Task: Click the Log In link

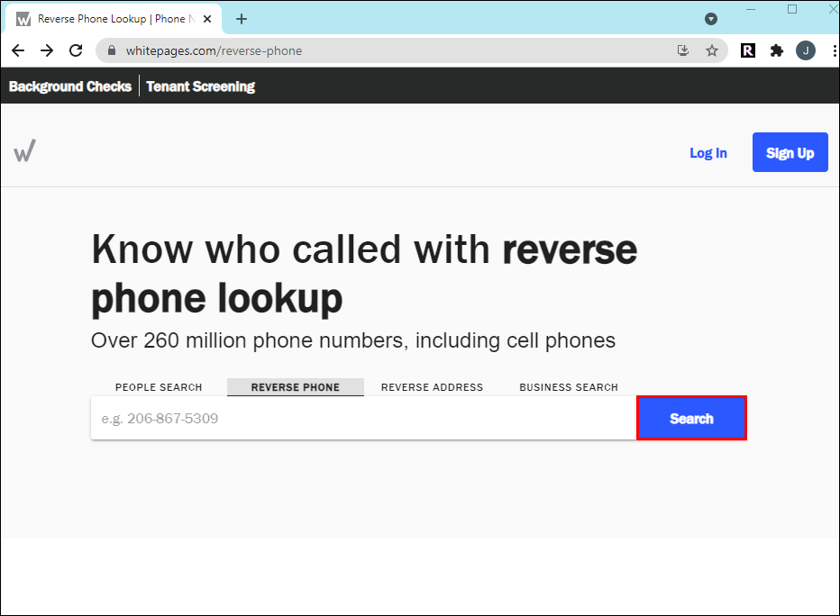Action: (x=708, y=153)
